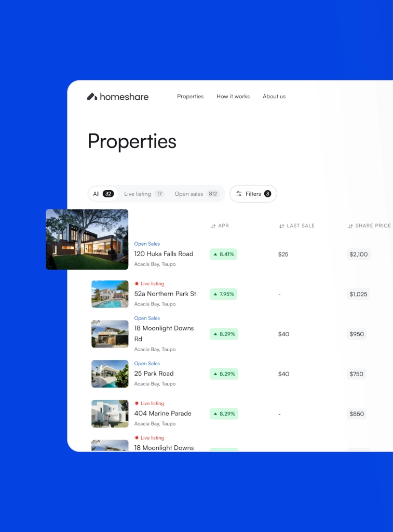393x532 pixels.
Task: Click the green up arrow in the 8.41% badge
Action: pyautogui.click(x=214, y=255)
